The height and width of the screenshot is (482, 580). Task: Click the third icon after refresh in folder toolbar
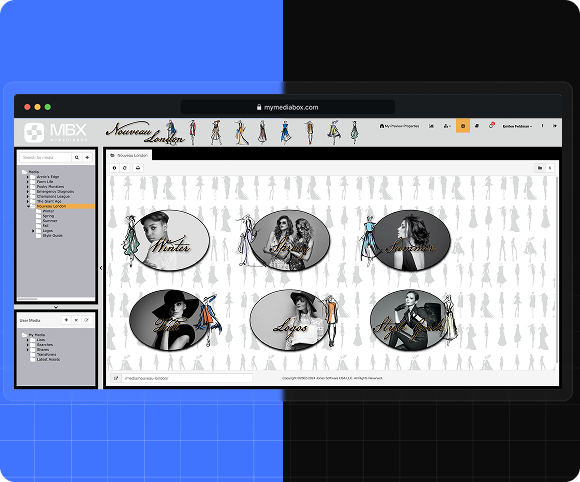pyautogui.click(x=138, y=168)
